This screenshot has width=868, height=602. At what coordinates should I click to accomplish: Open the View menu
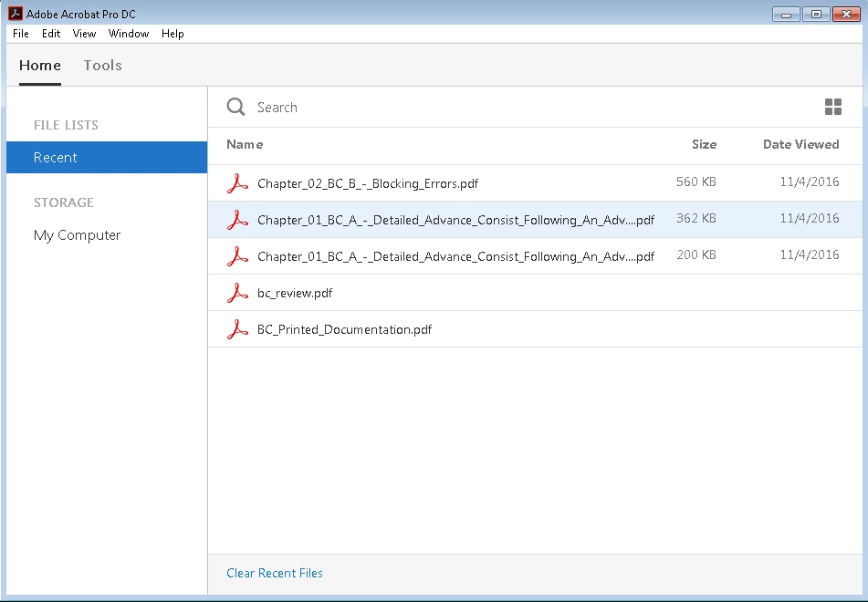point(84,34)
